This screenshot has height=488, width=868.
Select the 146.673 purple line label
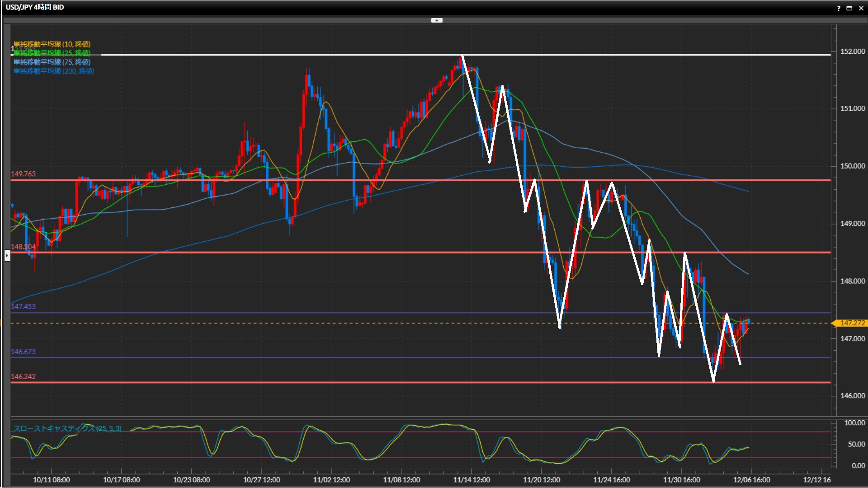click(x=23, y=352)
